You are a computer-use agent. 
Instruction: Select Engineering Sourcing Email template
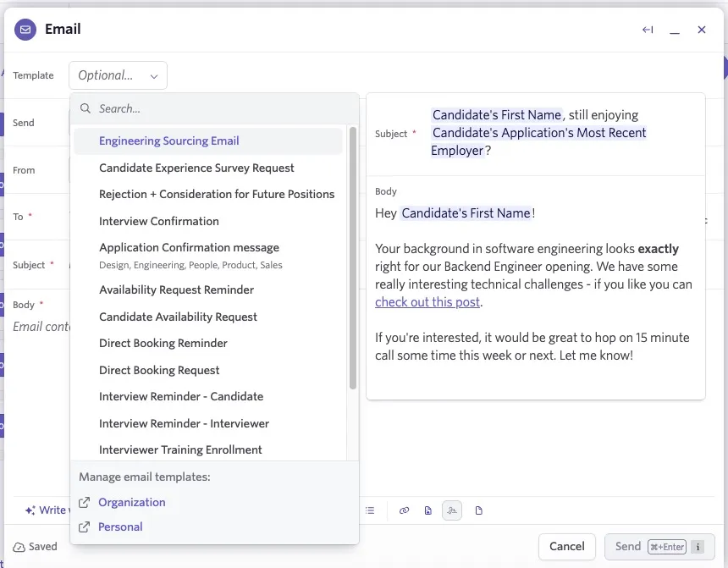tap(208, 141)
